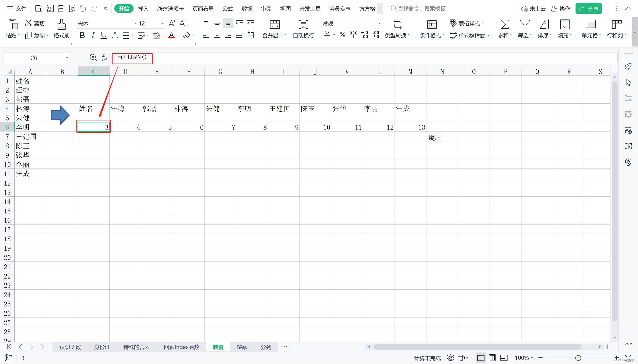Increase decimal places
The width and height of the screenshot is (638, 364).
tap(365, 35)
